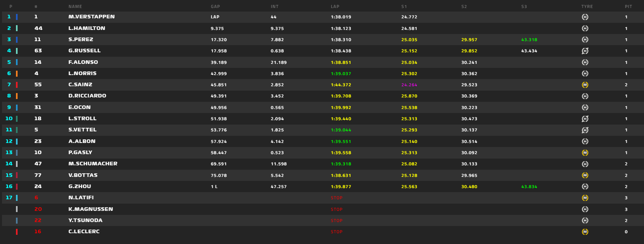Click Magnussen's hard tyre icon
Image resolution: width=644 pixels, height=244 pixels.
585,209
